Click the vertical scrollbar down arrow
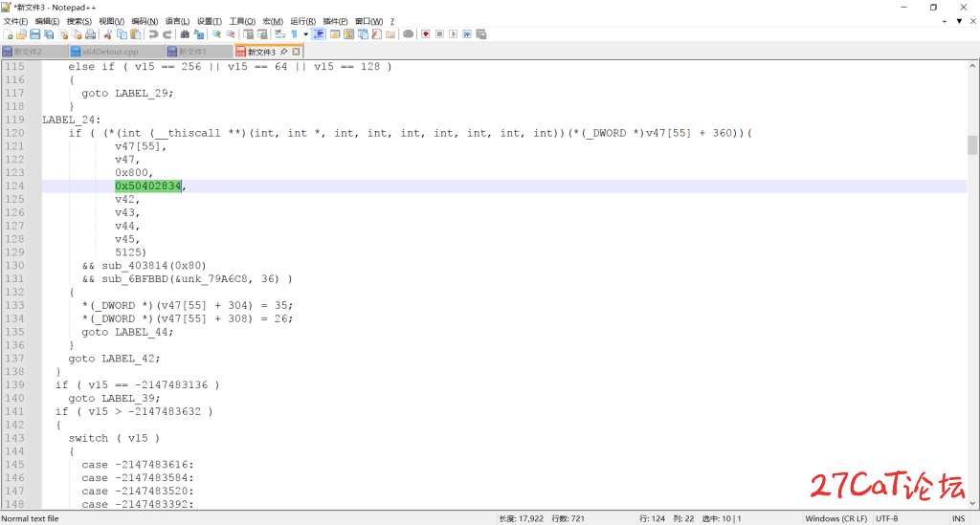Viewport: 980px width, 525px height. (972, 503)
